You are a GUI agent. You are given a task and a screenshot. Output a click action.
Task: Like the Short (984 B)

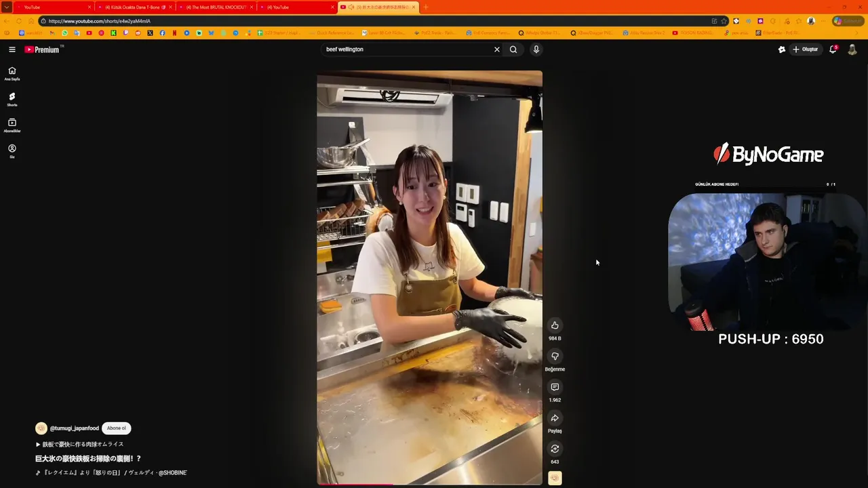pyautogui.click(x=555, y=325)
